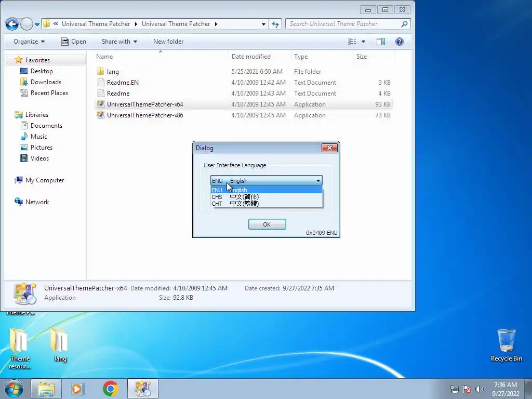Switch to Universal Theme Patcher taskbar item

pyautogui.click(x=143, y=389)
